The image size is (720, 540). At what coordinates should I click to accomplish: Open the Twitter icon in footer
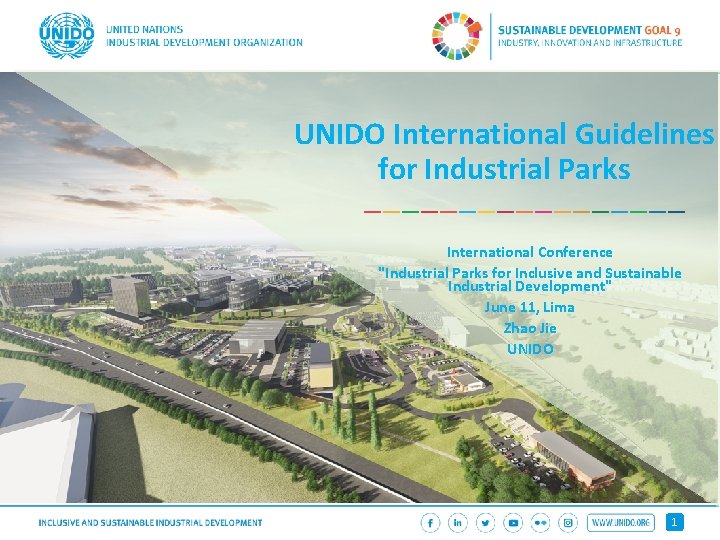485,523
